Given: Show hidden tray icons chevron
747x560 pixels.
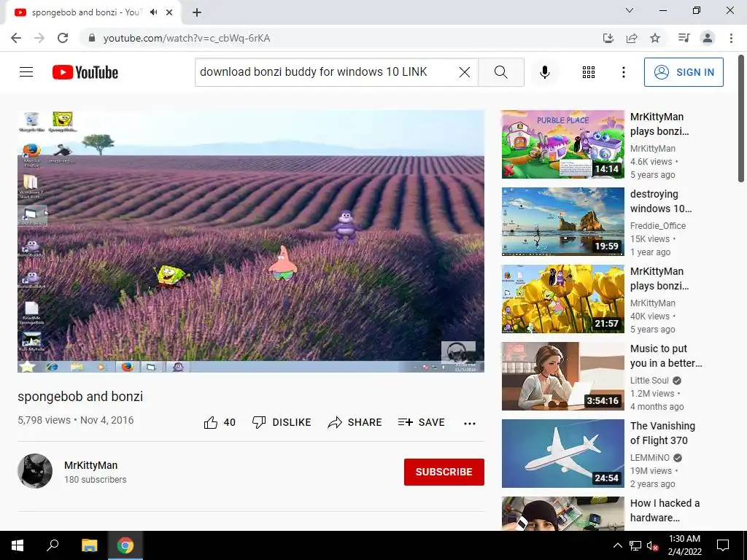Looking at the screenshot, I should click(x=617, y=545).
